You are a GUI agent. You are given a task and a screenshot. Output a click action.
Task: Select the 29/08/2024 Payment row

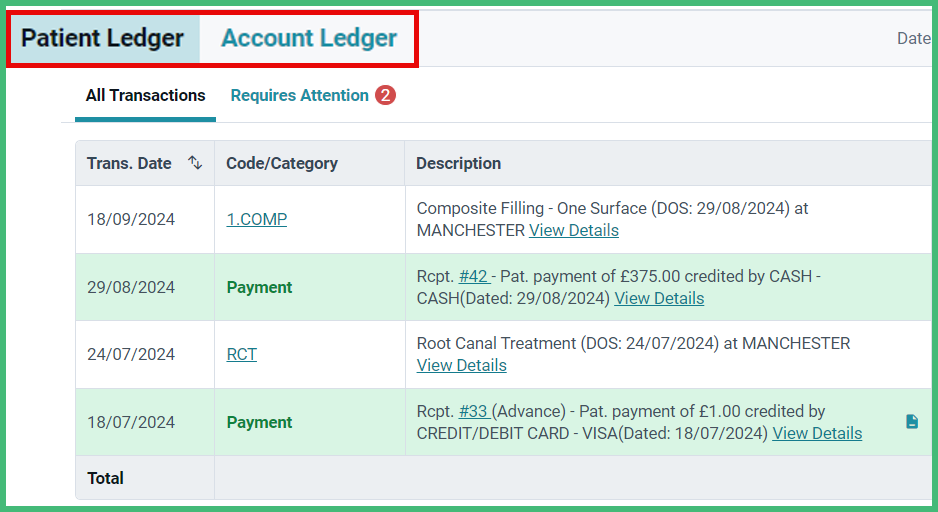[503, 288]
